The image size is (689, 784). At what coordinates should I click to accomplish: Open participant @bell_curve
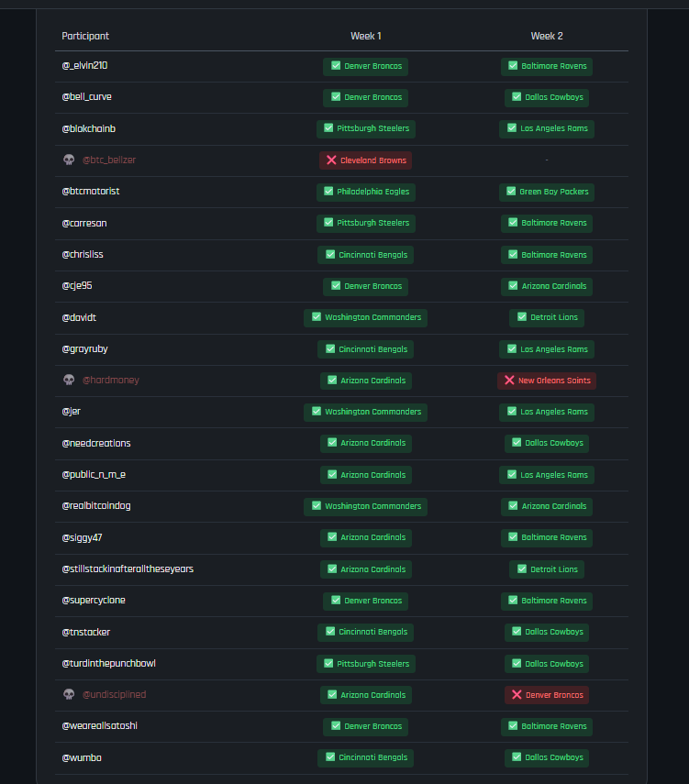(86, 96)
